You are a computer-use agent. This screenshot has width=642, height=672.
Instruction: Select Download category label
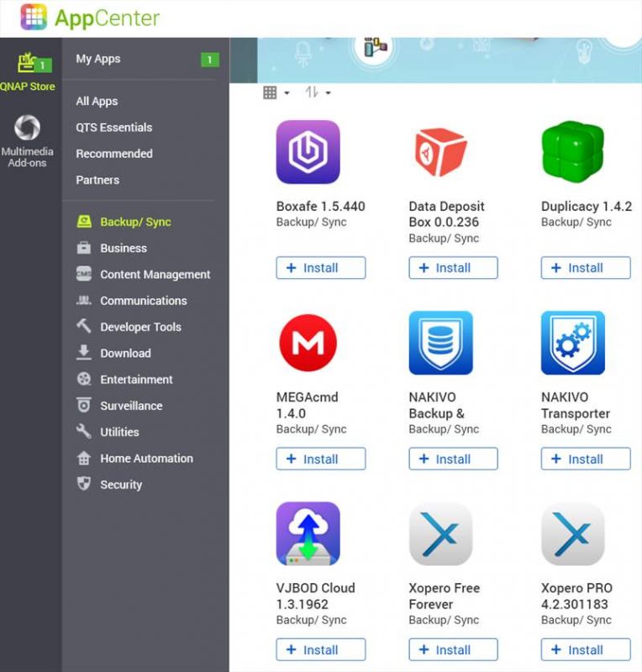point(126,353)
